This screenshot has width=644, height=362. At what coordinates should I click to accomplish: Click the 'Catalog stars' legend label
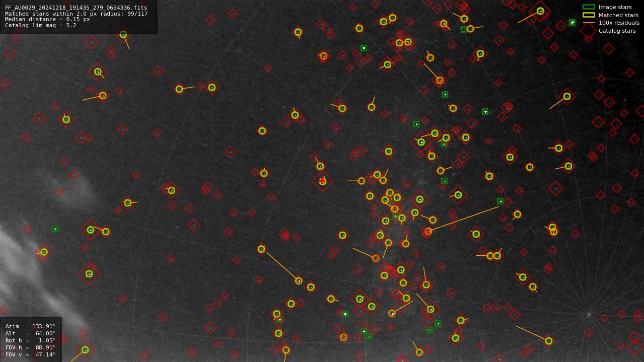pos(617,31)
